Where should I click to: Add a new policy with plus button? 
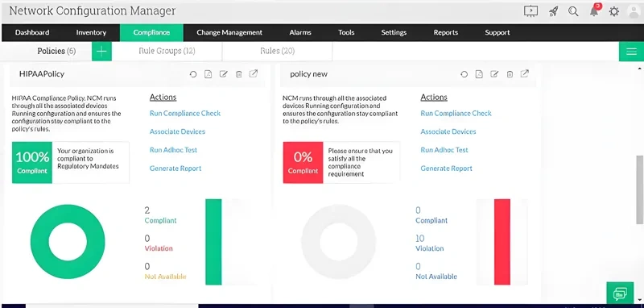click(x=101, y=52)
